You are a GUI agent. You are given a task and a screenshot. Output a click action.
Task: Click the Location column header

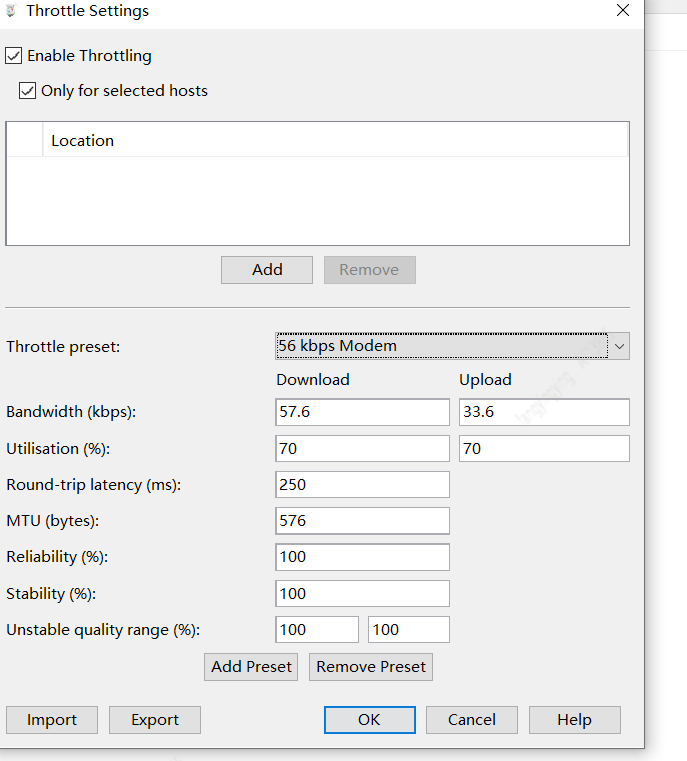click(335, 140)
